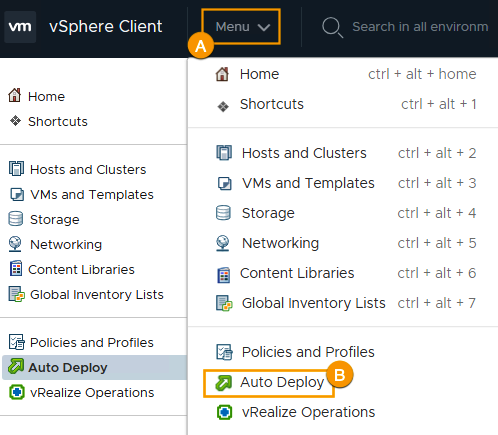Image resolution: width=498 pixels, height=435 pixels.
Task: Click VMs and Templates icon in dropdown
Action: (x=224, y=184)
